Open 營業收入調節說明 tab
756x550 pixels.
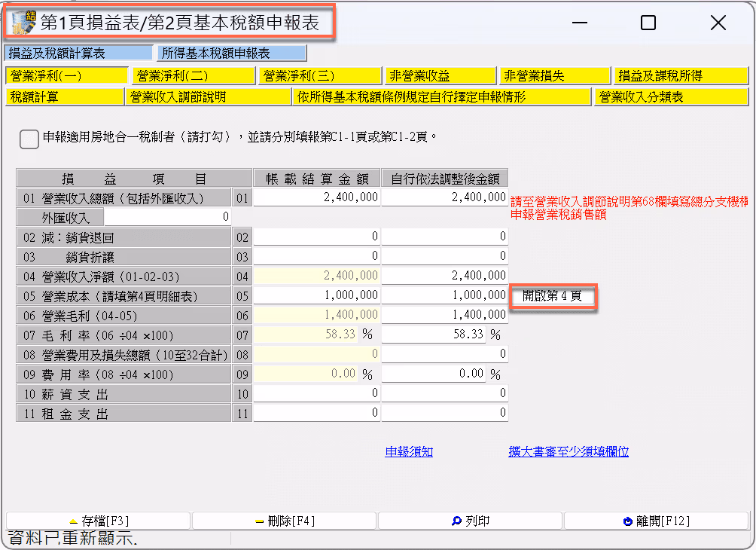pos(208,97)
